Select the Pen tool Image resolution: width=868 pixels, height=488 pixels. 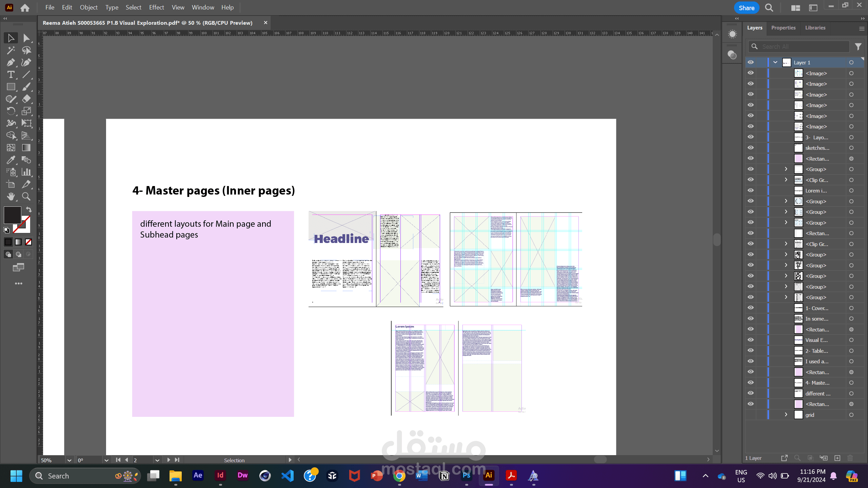[x=11, y=62]
